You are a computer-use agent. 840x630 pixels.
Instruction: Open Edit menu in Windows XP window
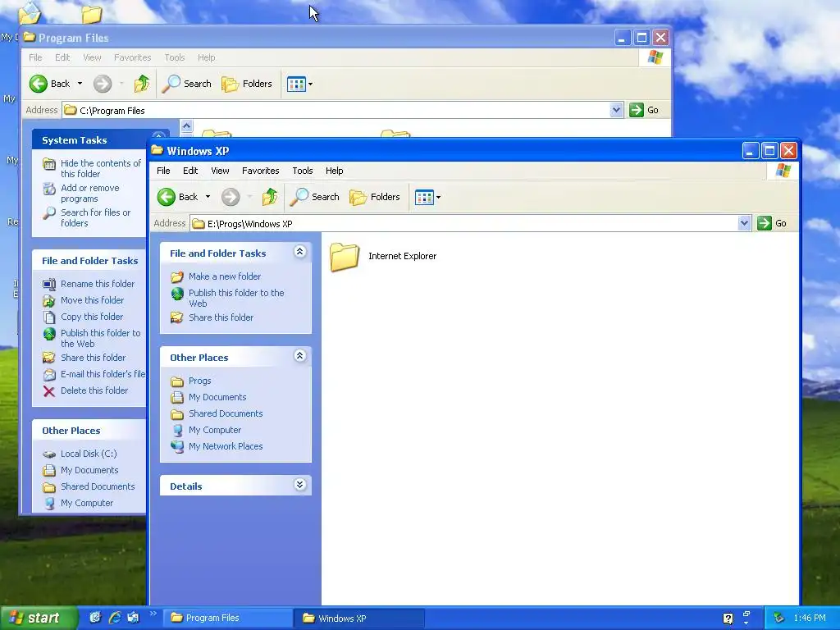(190, 171)
